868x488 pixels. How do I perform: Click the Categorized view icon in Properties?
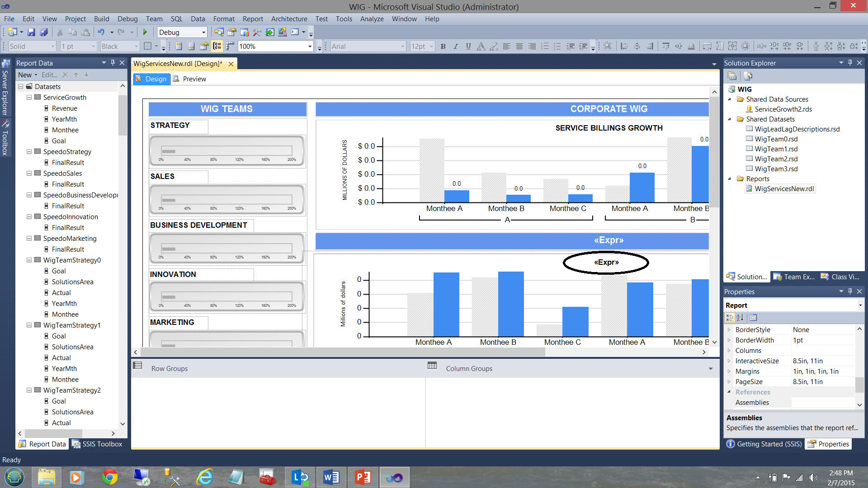coord(730,318)
